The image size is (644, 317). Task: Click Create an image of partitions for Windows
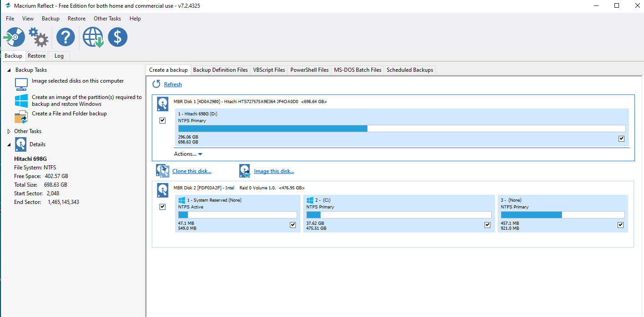coord(87,100)
